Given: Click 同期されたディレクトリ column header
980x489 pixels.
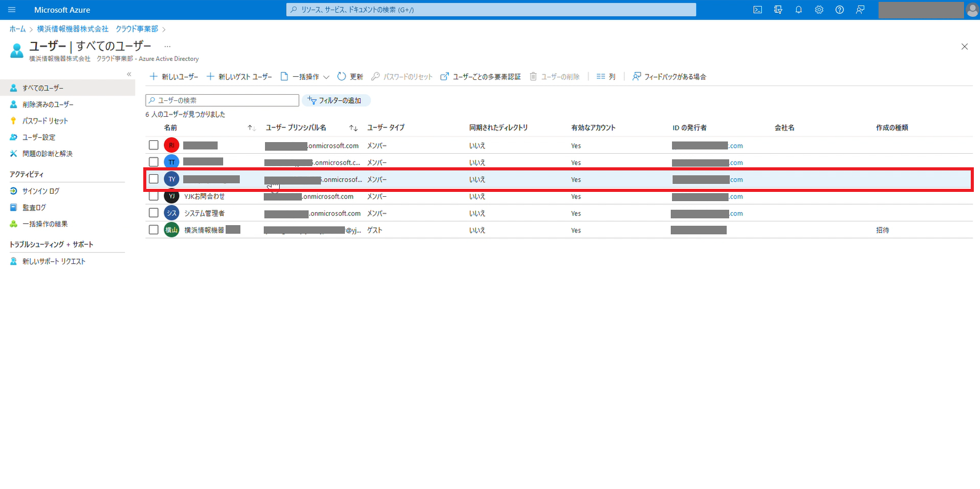Looking at the screenshot, I should click(499, 128).
